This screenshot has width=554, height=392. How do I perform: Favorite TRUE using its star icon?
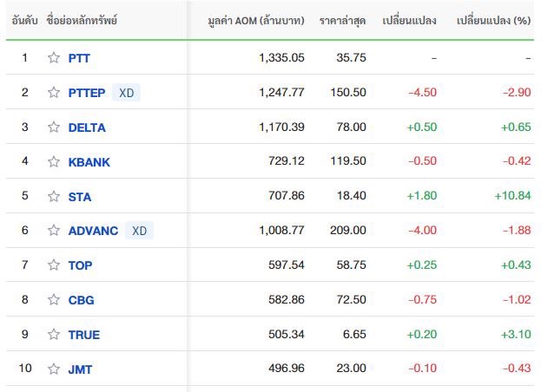pos(54,334)
